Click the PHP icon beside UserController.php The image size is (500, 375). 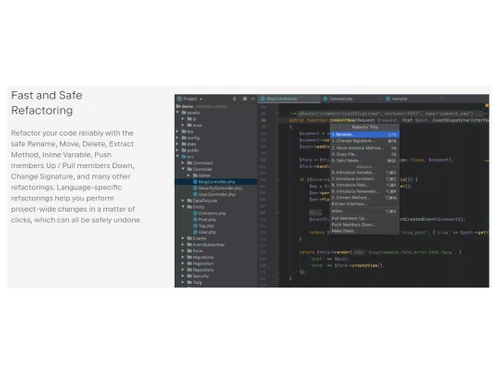point(195,194)
